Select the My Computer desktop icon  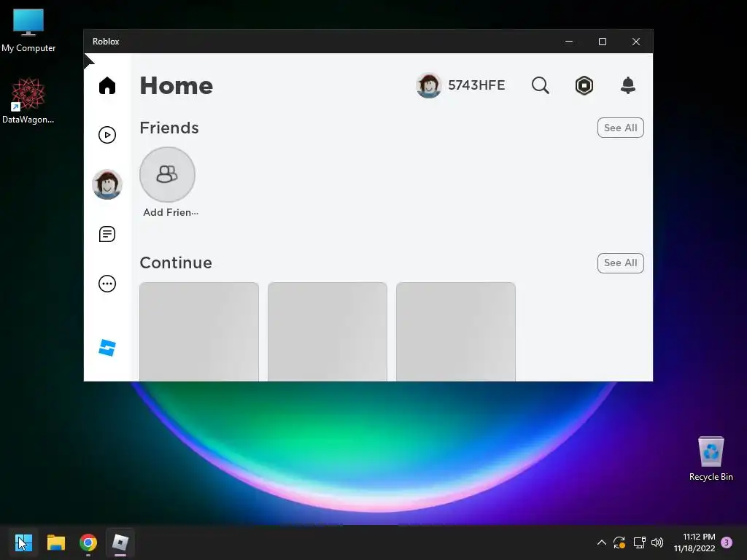coord(28,31)
